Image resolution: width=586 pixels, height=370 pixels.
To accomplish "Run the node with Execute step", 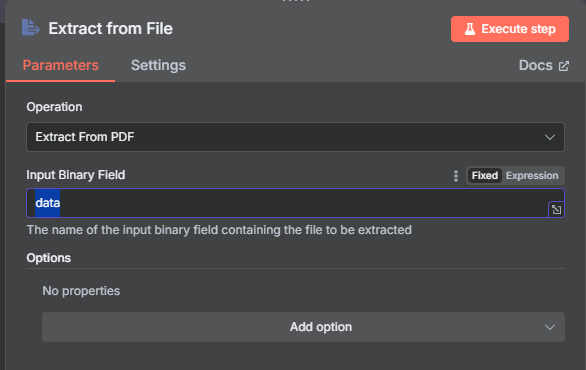I will [510, 29].
